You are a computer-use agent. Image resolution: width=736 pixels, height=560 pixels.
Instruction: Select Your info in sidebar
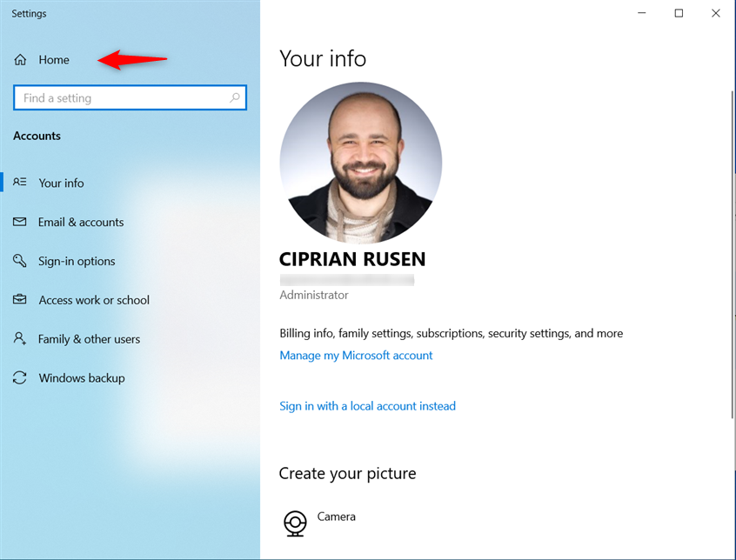tap(61, 183)
